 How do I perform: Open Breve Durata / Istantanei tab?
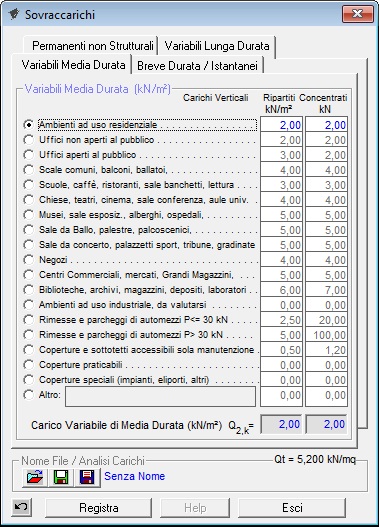click(197, 66)
